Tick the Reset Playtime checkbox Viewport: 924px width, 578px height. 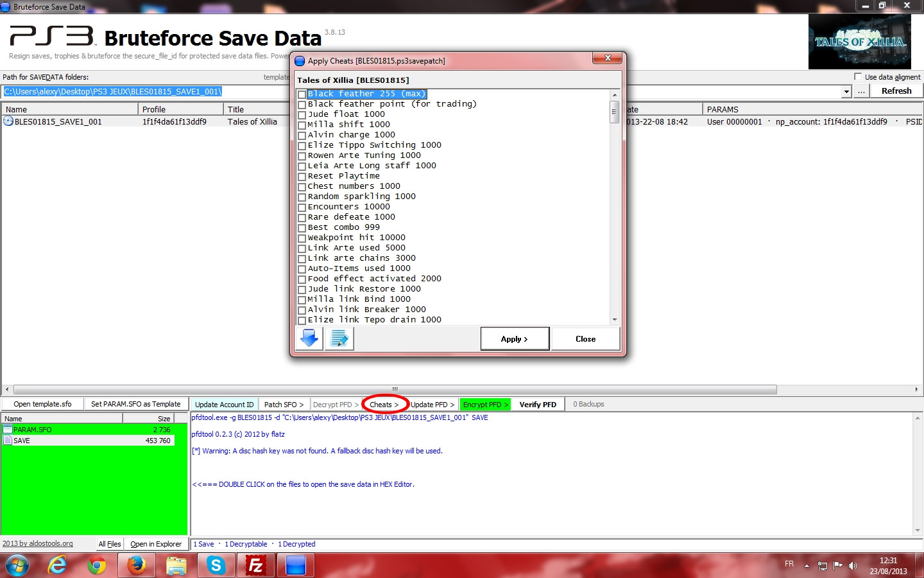[302, 177]
